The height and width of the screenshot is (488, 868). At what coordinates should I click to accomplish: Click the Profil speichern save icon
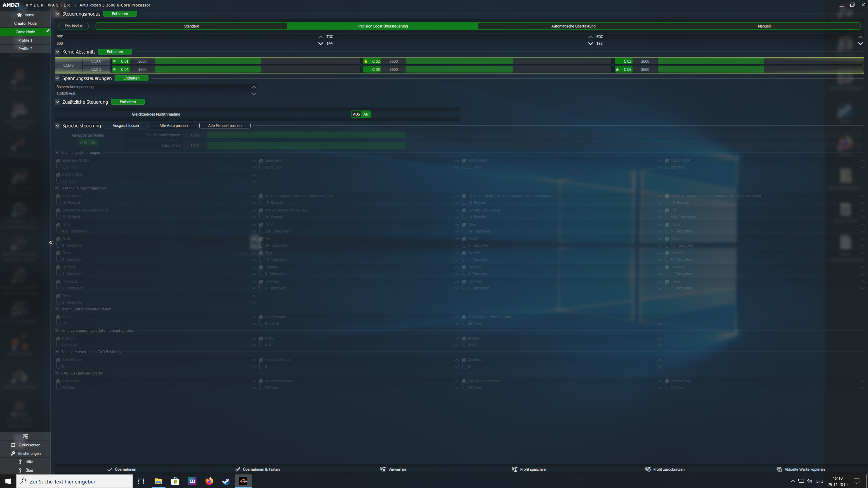[x=514, y=469]
